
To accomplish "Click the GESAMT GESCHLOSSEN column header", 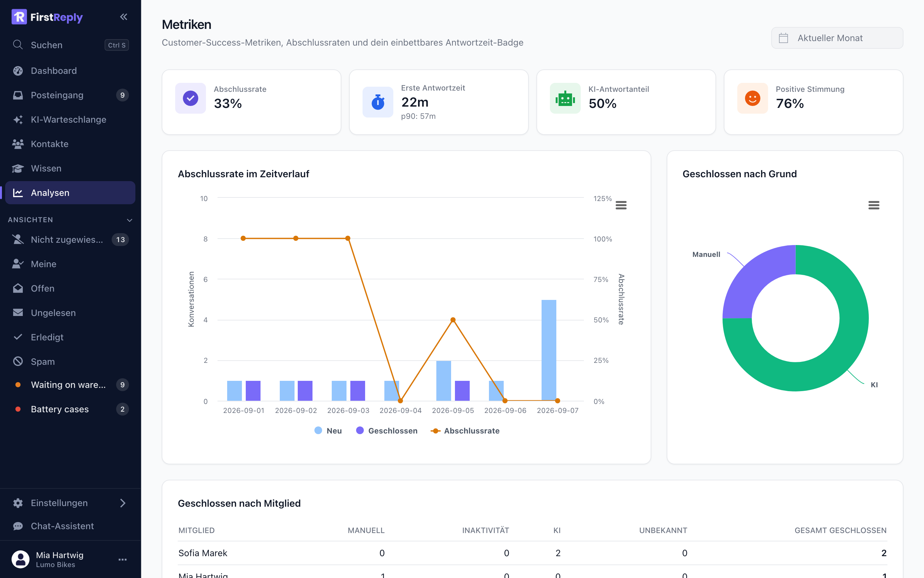I will tap(840, 530).
